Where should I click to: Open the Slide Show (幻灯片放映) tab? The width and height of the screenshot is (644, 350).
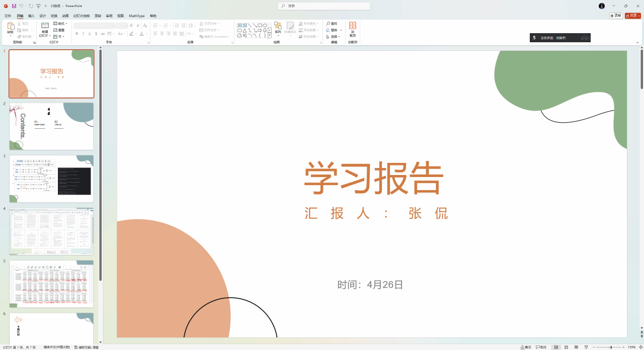(82, 16)
